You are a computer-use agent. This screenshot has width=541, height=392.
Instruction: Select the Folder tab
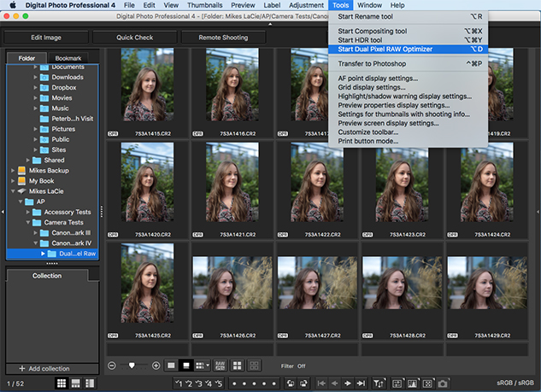point(26,58)
